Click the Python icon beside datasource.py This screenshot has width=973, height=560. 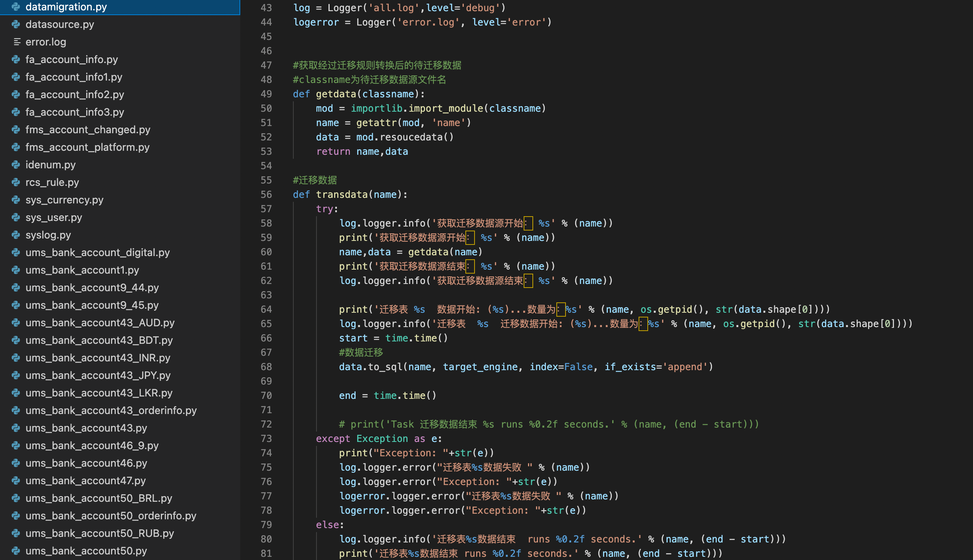[16, 24]
